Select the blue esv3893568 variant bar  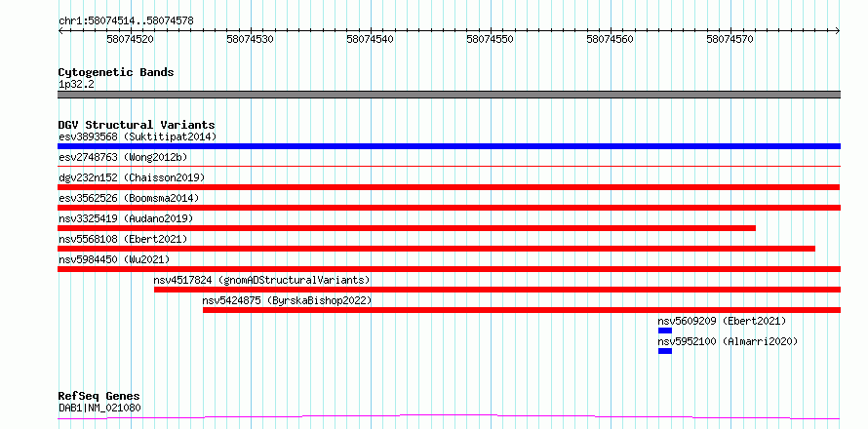tap(449, 146)
